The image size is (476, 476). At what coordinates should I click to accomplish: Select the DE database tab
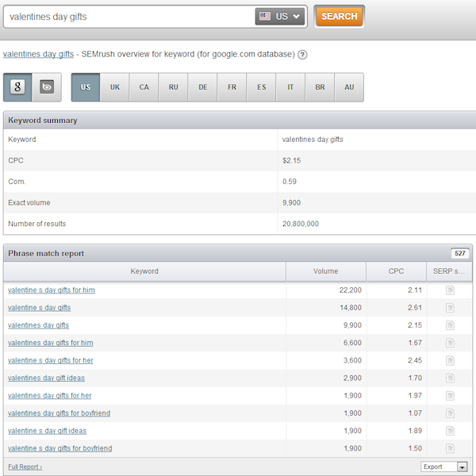pyautogui.click(x=203, y=87)
